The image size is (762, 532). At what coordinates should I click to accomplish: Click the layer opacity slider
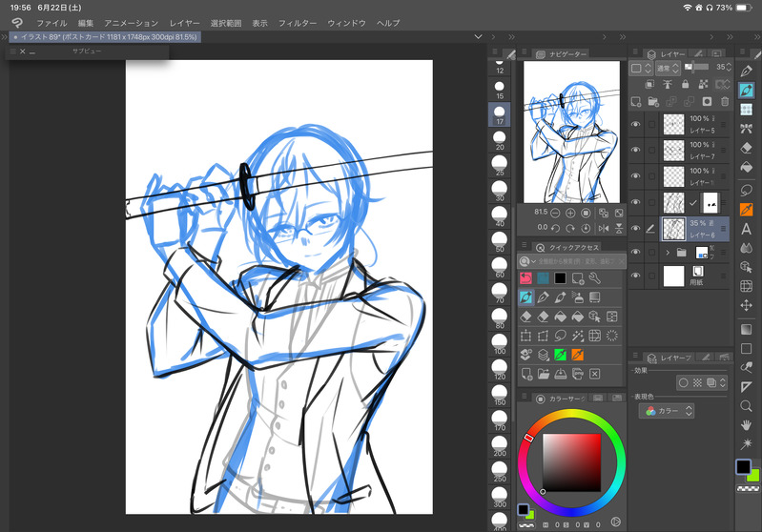697,67
